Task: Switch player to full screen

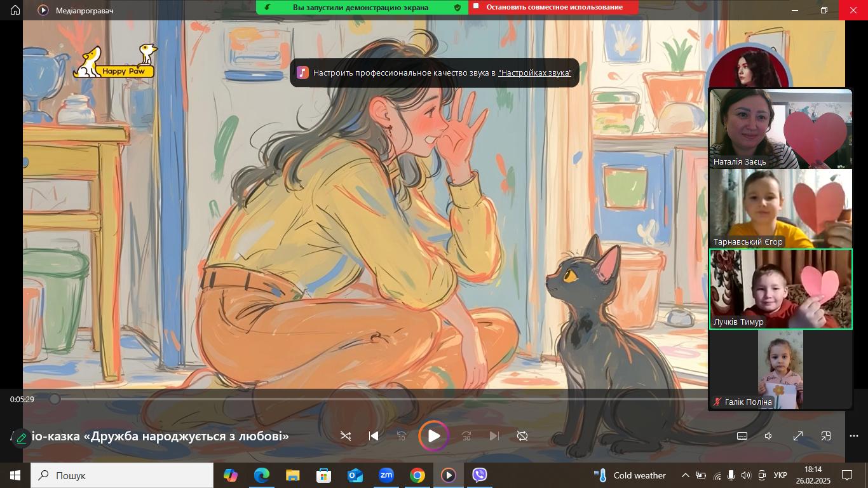Action: (798, 436)
